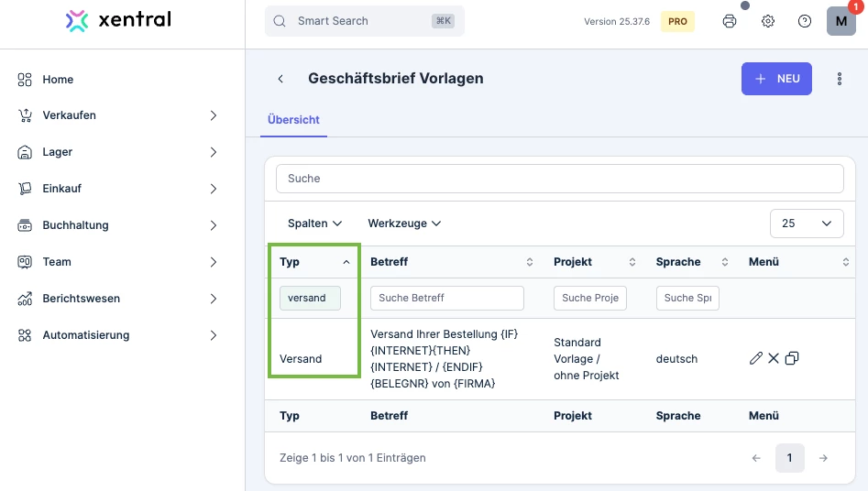Change page size dropdown showing 25
The width and height of the screenshot is (868, 491).
[x=807, y=223]
